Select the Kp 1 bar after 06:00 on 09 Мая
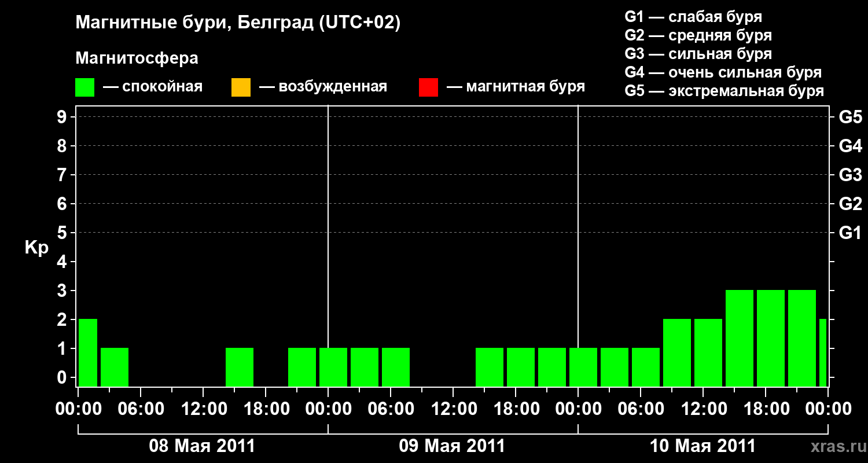Viewport: 868px width, 463px height. point(396,367)
